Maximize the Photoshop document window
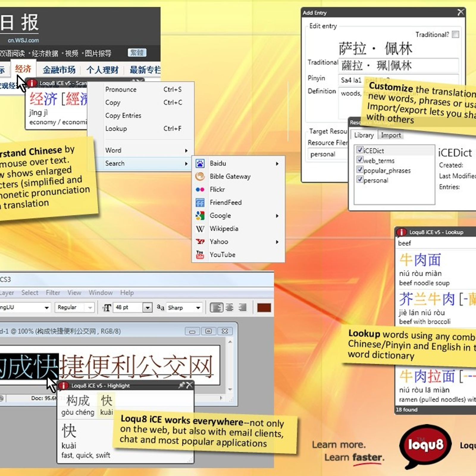476x476 pixels. click(209, 331)
